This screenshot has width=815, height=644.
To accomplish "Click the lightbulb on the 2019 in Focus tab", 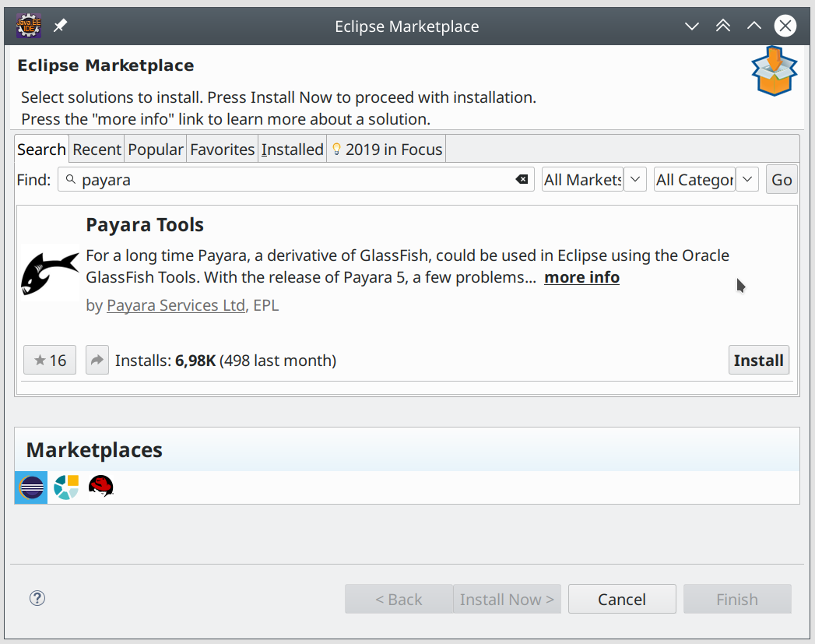I will (336, 148).
